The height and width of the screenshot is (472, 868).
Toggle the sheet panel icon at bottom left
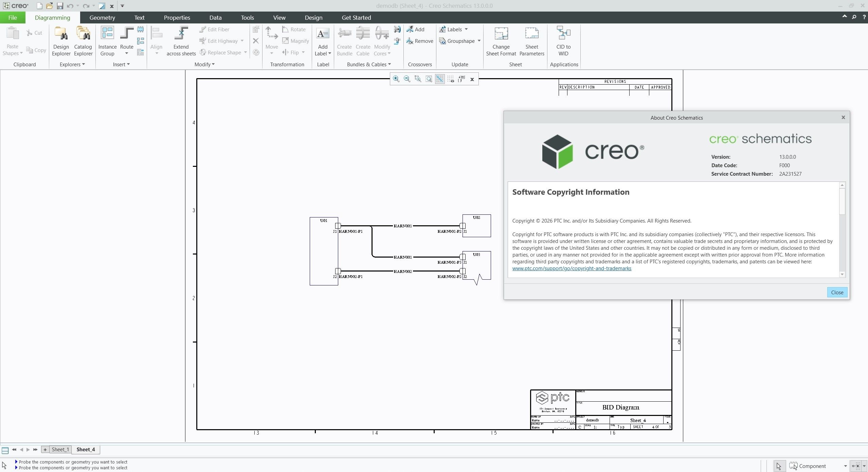5,451
